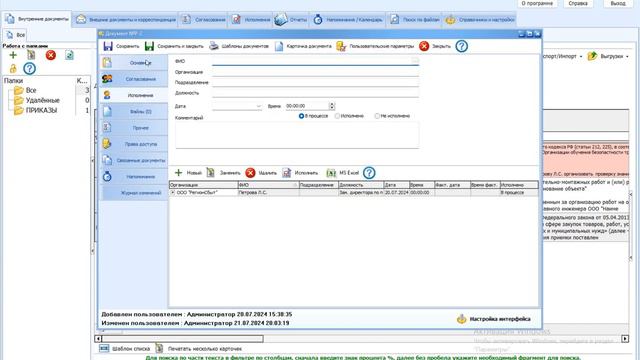Click red Удалить icon above executions grid
This screenshot has height=360, width=640.
[250, 173]
